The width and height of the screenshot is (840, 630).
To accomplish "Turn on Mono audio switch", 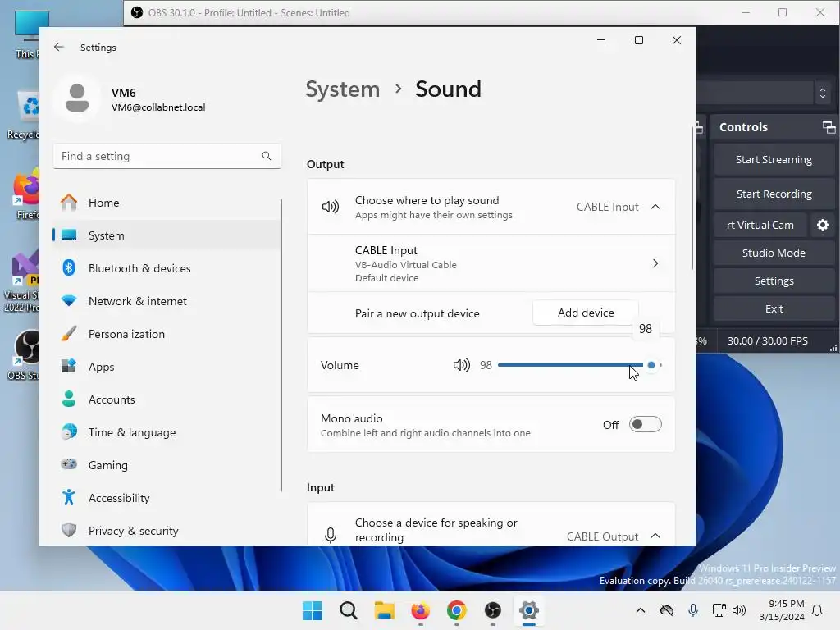I will click(645, 424).
